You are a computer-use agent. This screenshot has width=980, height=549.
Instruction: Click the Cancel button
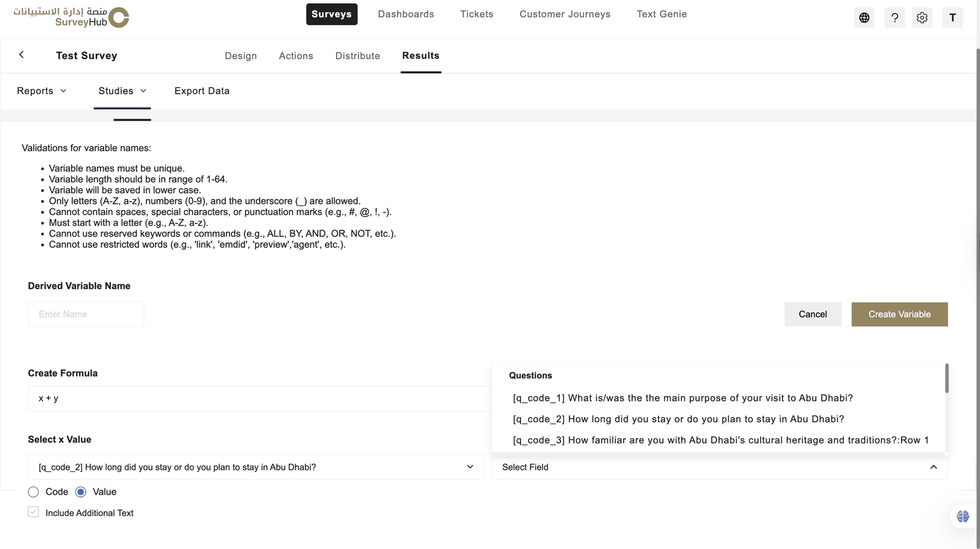pyautogui.click(x=813, y=314)
